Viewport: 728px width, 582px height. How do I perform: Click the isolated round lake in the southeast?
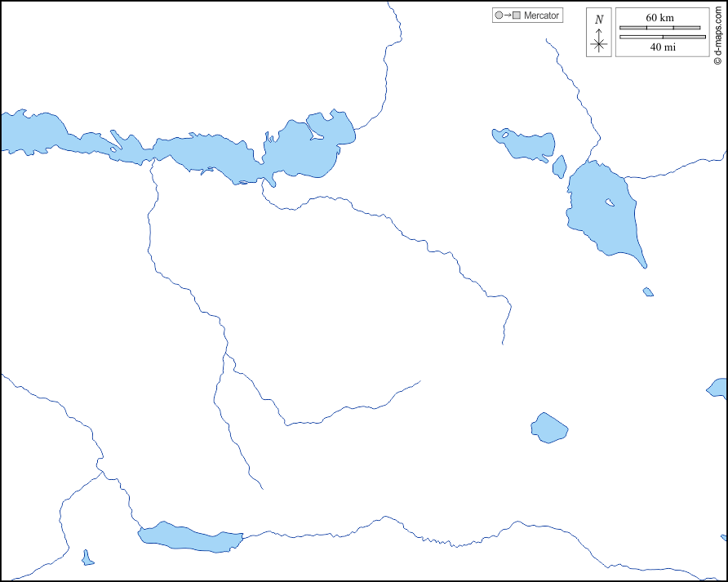[548, 428]
